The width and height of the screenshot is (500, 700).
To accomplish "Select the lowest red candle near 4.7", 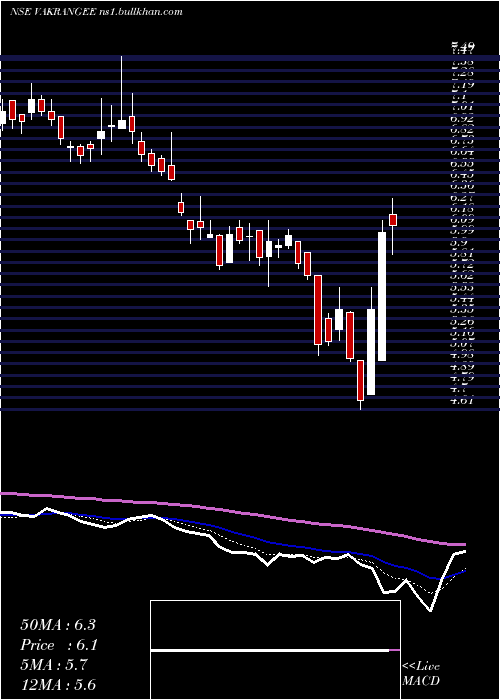I will click(360, 380).
